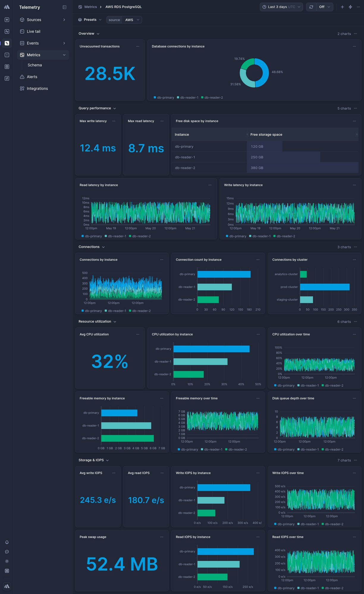The image size is (364, 594).
Task: Collapse the Resource utilization section
Action: click(115, 322)
